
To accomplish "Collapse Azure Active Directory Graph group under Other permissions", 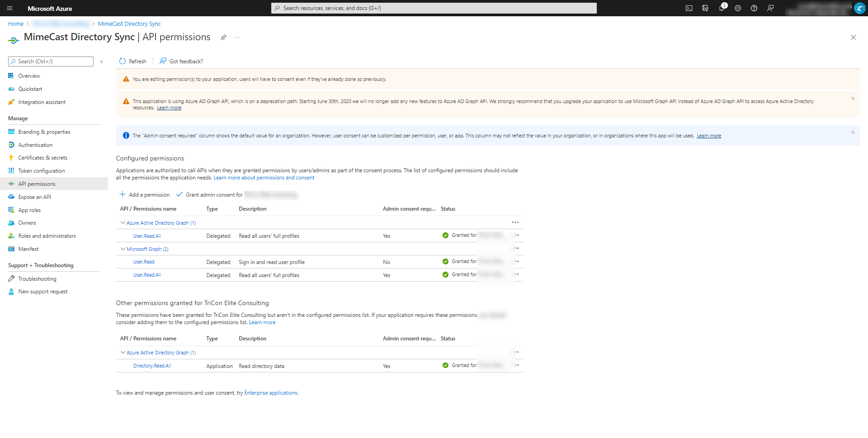I will tap(123, 353).
